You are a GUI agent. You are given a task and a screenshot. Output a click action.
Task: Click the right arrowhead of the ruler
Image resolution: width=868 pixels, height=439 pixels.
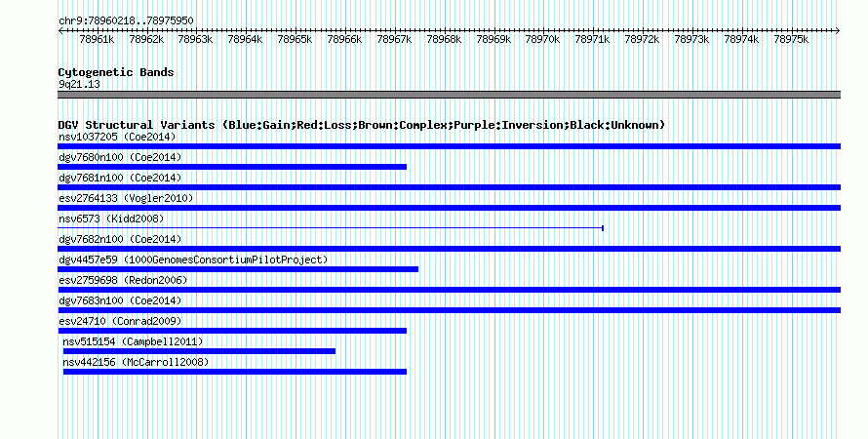pyautogui.click(x=838, y=31)
